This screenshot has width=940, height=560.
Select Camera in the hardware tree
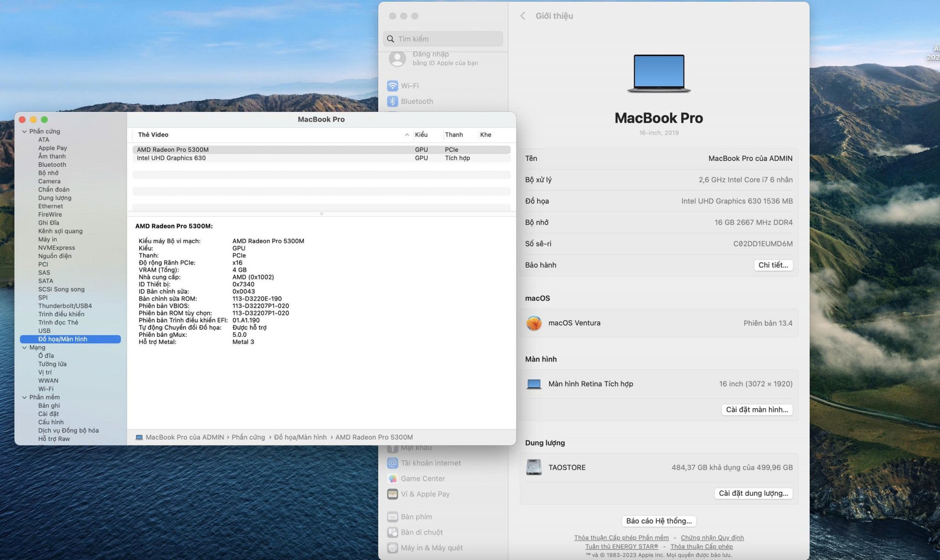click(x=49, y=181)
